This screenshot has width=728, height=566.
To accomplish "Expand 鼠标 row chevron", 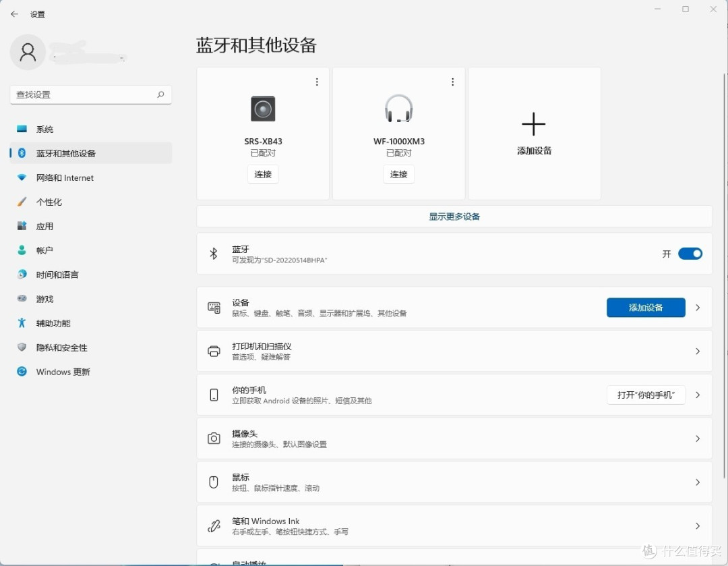I will coord(698,482).
